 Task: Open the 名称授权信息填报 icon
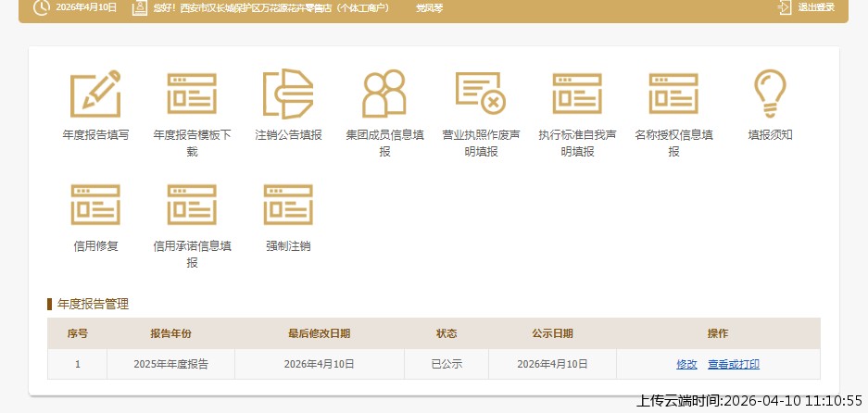click(673, 94)
